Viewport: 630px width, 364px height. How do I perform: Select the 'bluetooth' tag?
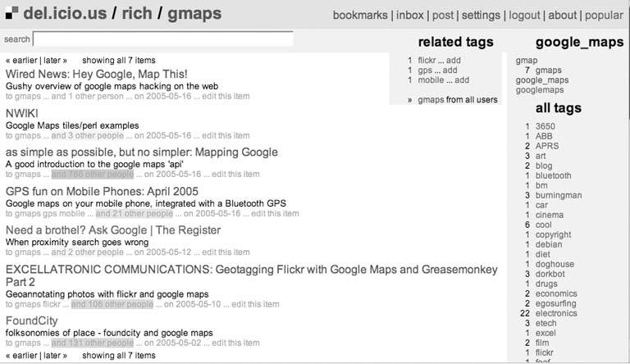[553, 175]
